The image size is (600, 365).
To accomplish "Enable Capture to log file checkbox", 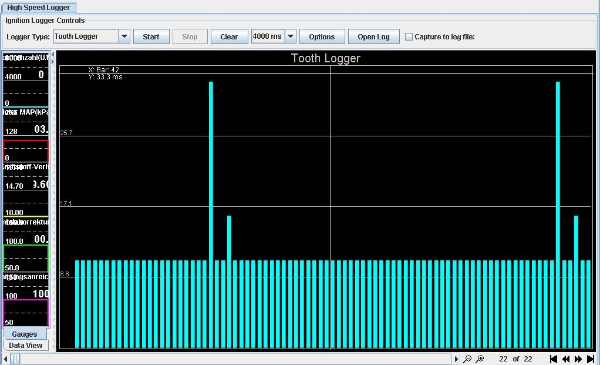I will pyautogui.click(x=409, y=37).
